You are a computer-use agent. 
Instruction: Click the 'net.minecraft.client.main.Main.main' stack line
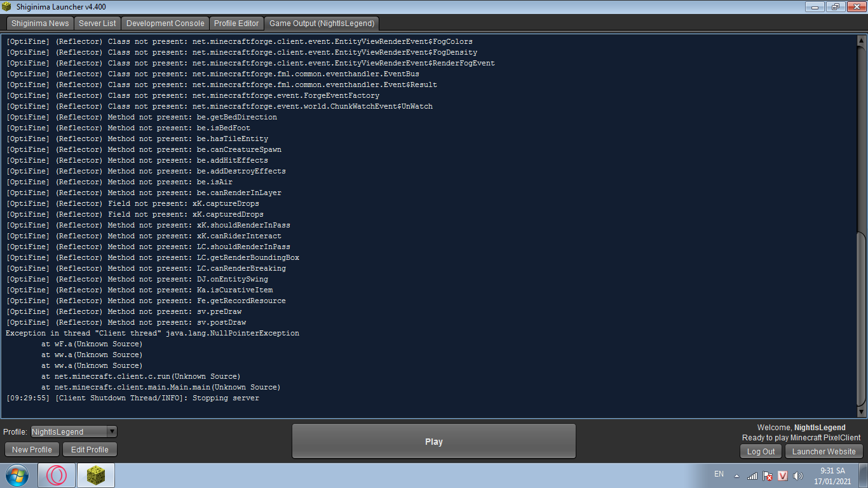click(x=161, y=387)
